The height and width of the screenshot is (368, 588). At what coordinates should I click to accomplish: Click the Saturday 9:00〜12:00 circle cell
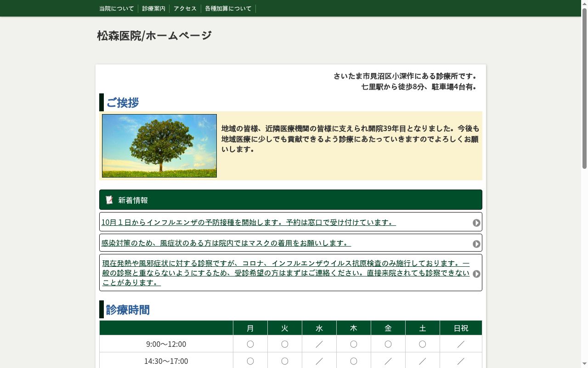(x=423, y=344)
